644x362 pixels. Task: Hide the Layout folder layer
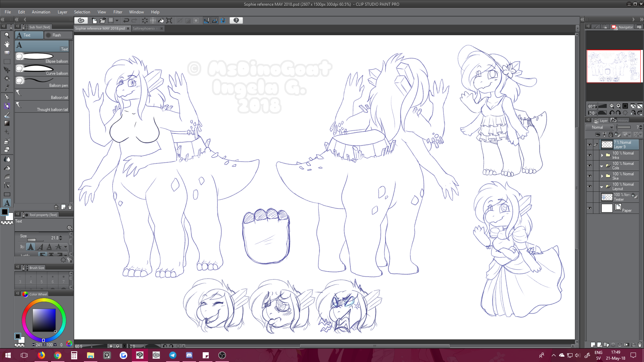coord(589,186)
